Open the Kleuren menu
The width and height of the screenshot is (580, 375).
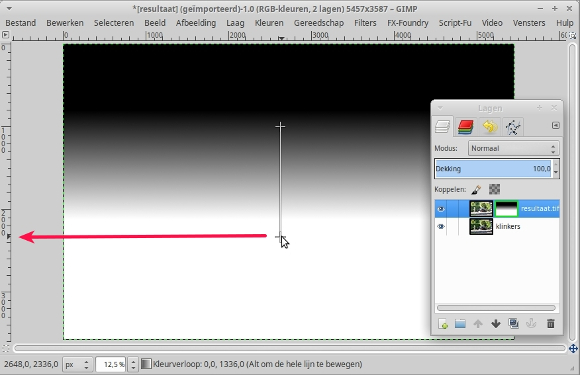point(269,23)
